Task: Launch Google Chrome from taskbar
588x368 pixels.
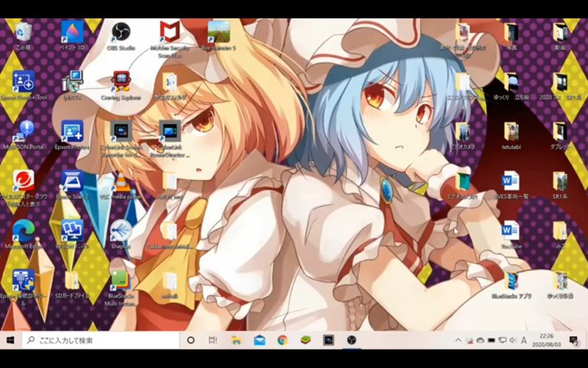Action: point(283,340)
